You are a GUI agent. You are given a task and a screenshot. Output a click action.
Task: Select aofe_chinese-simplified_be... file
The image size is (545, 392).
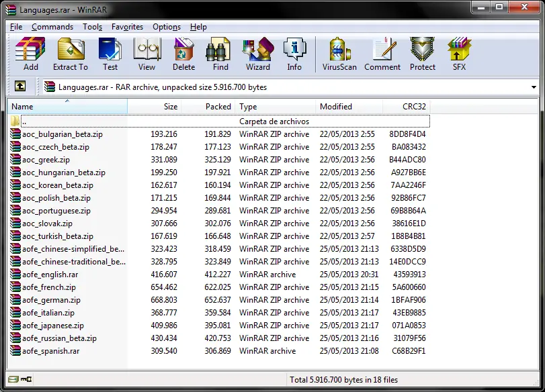click(x=73, y=249)
